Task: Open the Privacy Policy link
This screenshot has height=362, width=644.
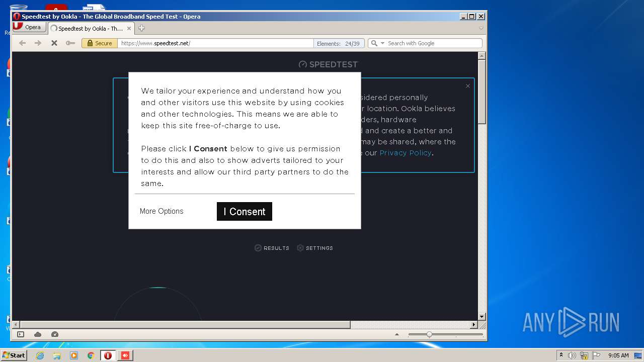Action: click(x=406, y=153)
